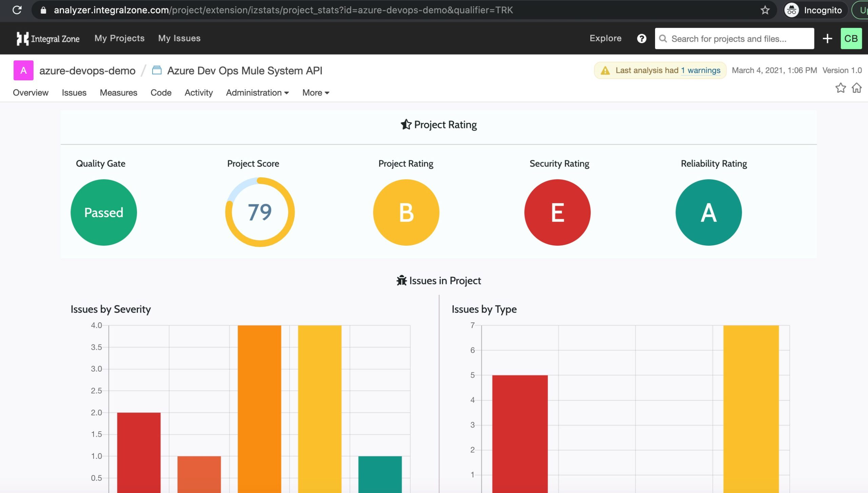
Task: Open Azure Dev Ops Mule System API link
Action: click(244, 71)
